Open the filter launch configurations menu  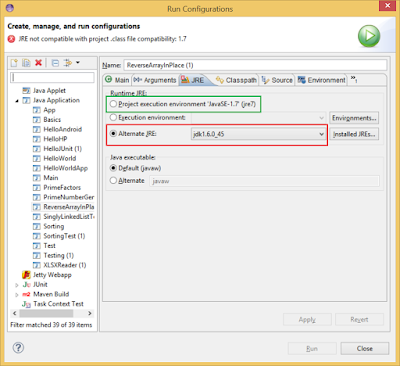(71, 63)
